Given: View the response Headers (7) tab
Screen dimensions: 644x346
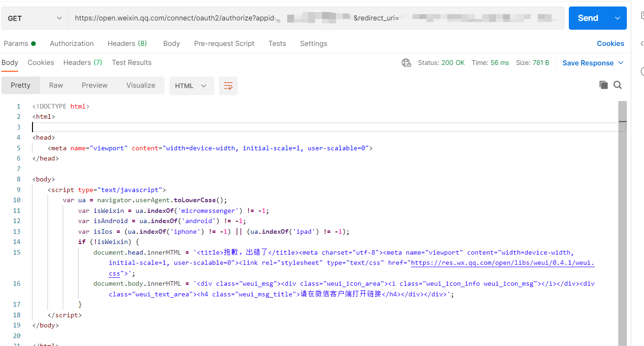Looking at the screenshot, I should [83, 63].
